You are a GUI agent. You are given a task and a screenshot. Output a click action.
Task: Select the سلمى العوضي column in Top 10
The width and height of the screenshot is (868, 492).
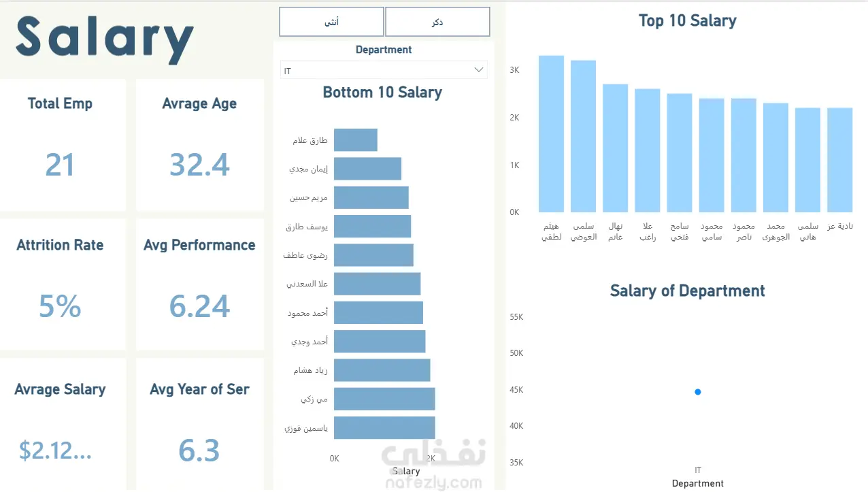[583, 137]
